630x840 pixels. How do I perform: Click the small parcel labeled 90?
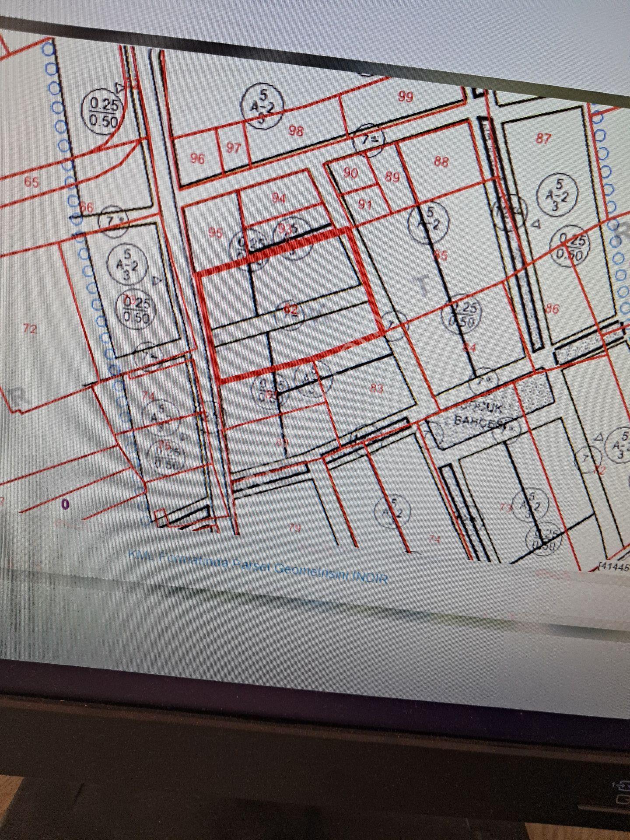350,173
